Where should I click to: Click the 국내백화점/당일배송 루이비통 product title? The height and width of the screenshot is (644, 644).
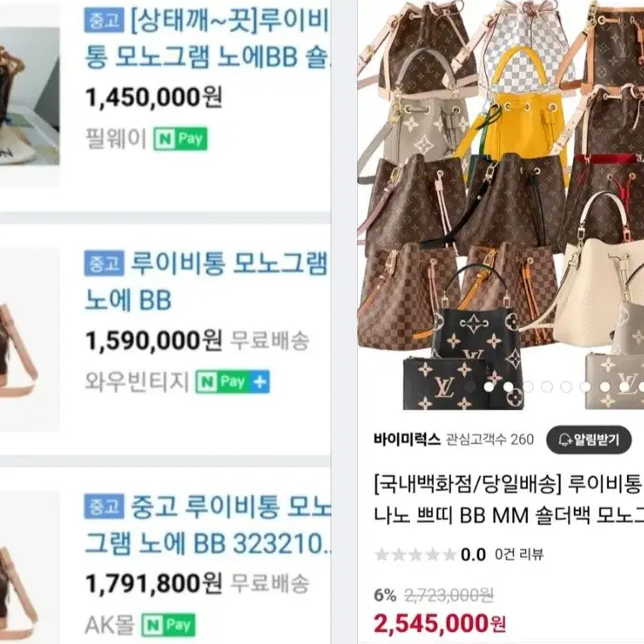508,501
